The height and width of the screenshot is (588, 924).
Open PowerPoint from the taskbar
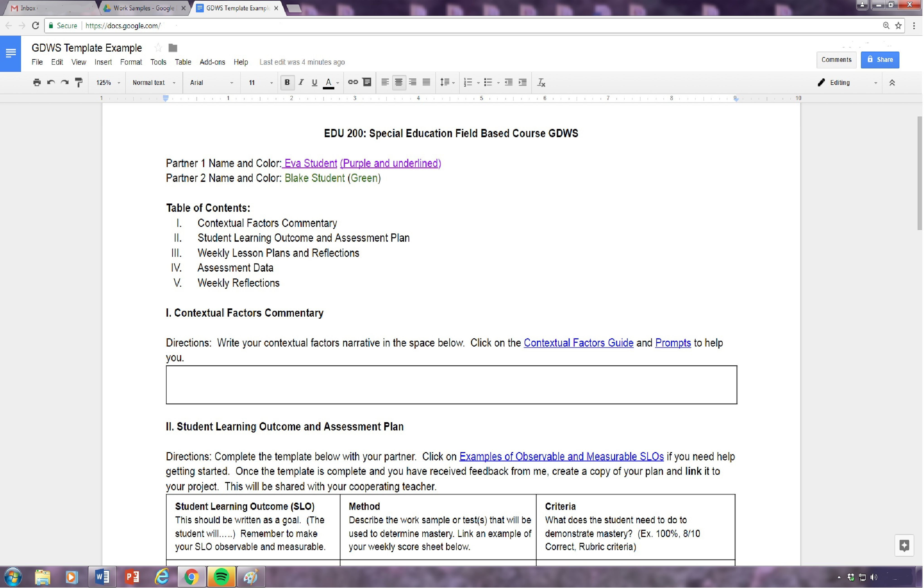(132, 576)
